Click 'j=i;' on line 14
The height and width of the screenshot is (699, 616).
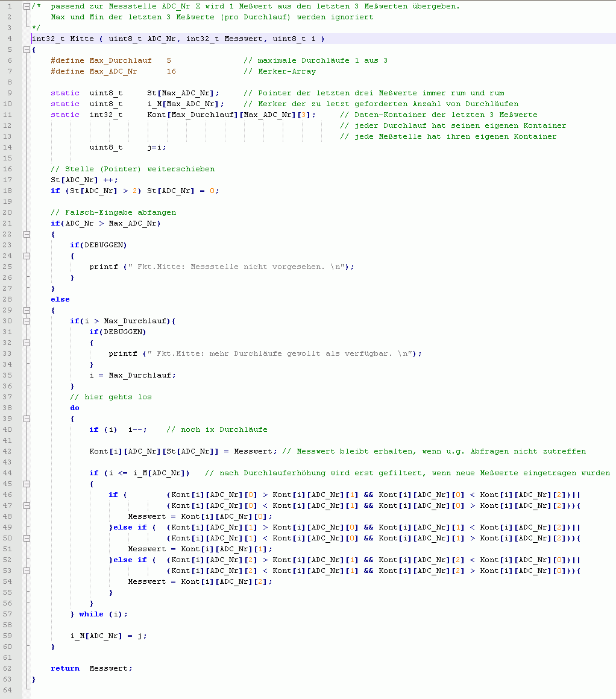(157, 148)
